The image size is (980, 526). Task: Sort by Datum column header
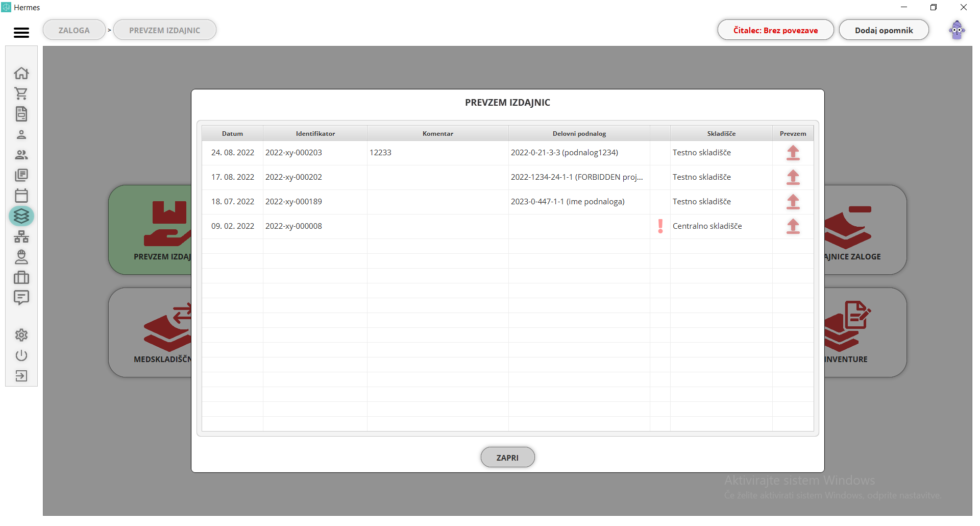pos(233,133)
